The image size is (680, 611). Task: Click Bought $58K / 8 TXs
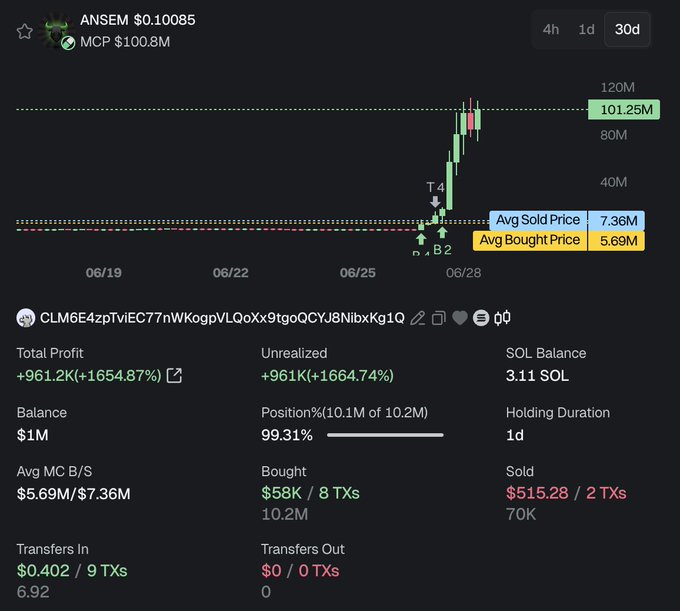click(x=310, y=493)
